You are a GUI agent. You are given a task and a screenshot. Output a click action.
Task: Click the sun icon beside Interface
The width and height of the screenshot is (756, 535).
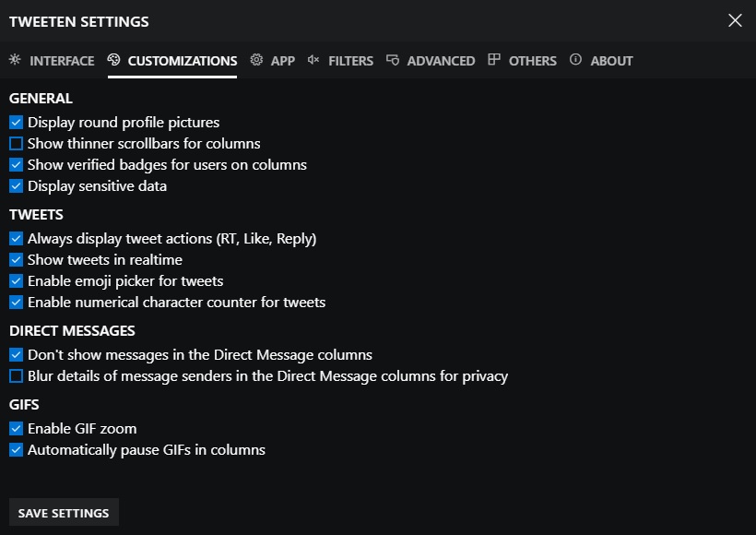pyautogui.click(x=15, y=60)
